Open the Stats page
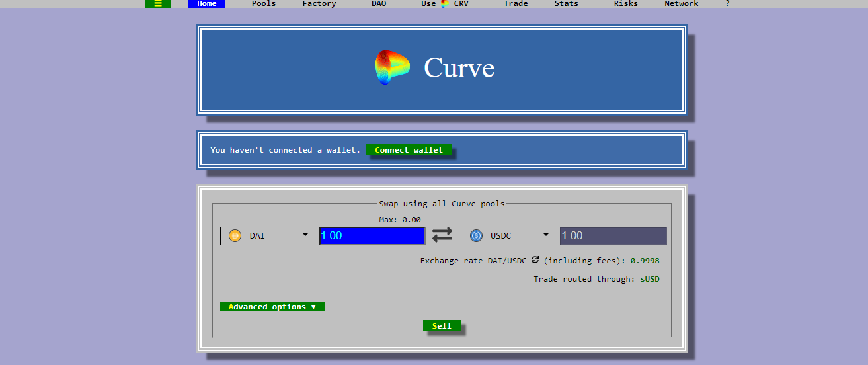 coord(567,4)
